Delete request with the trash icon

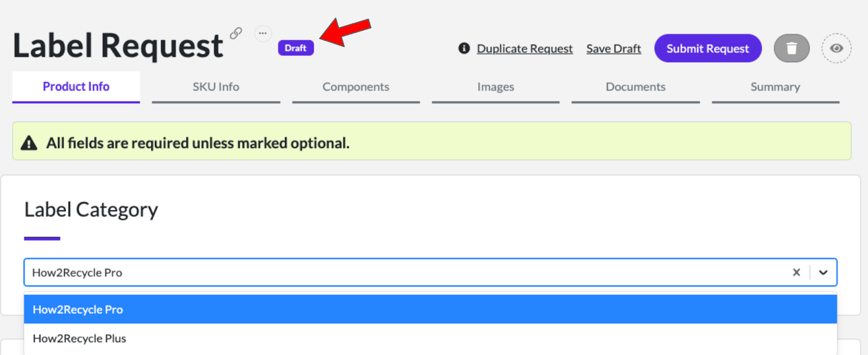(792, 48)
